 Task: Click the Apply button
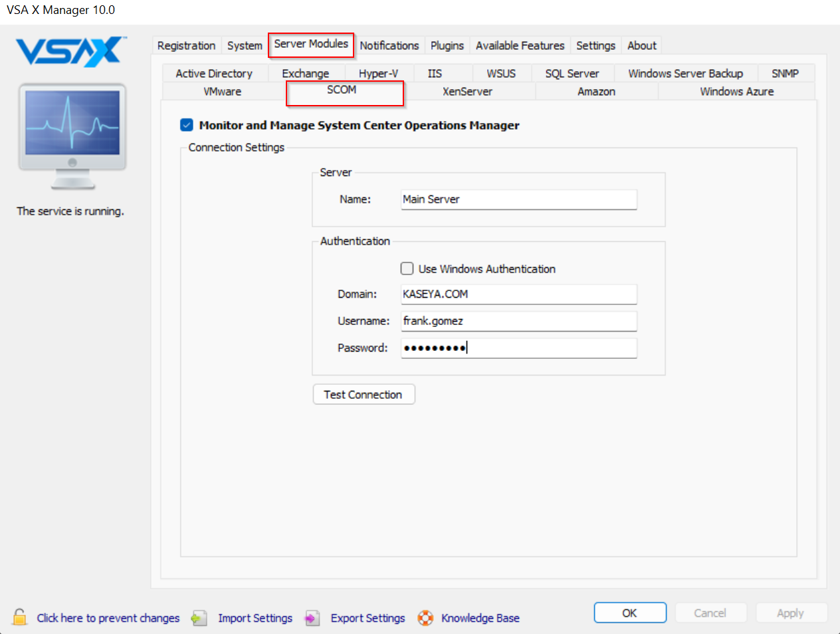click(791, 613)
